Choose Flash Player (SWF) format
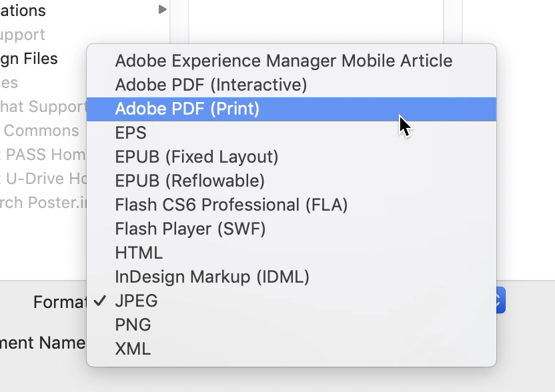Viewport: 555px width, 392px height. (x=292, y=229)
